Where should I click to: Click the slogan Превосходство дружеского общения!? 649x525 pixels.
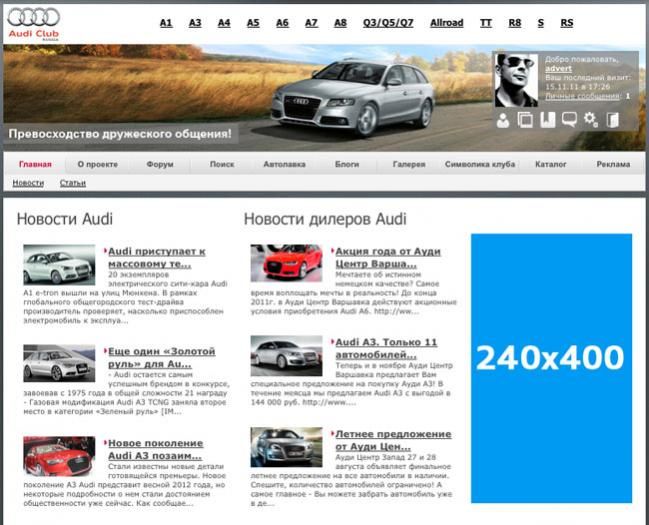(x=120, y=134)
